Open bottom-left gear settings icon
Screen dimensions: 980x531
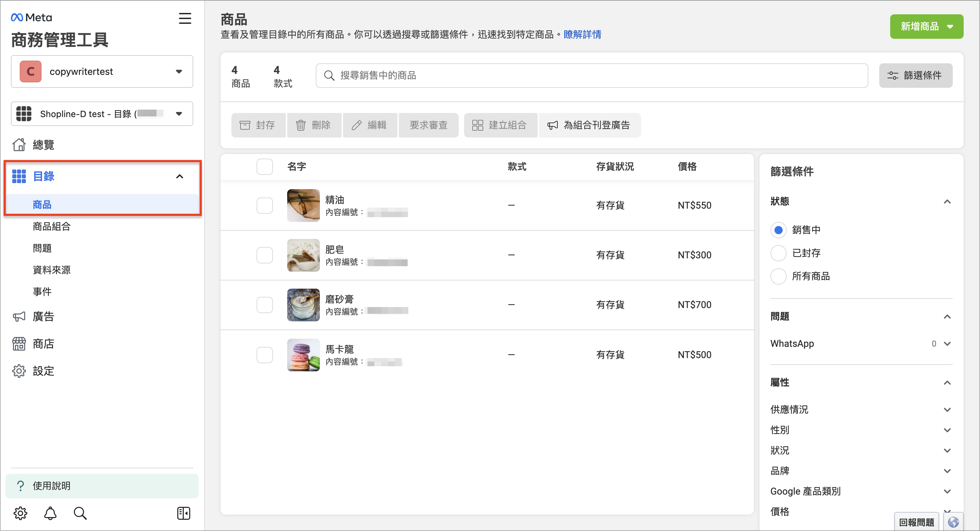click(x=20, y=513)
